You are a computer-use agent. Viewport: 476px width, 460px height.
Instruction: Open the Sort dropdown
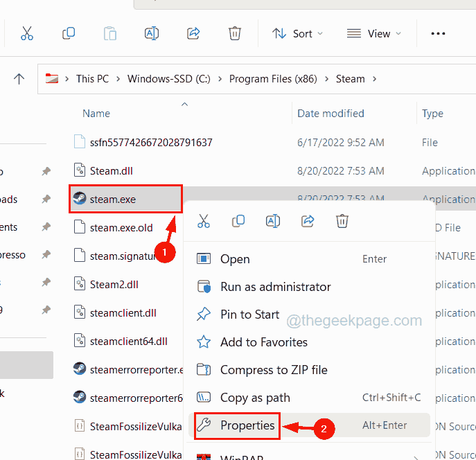tap(297, 33)
